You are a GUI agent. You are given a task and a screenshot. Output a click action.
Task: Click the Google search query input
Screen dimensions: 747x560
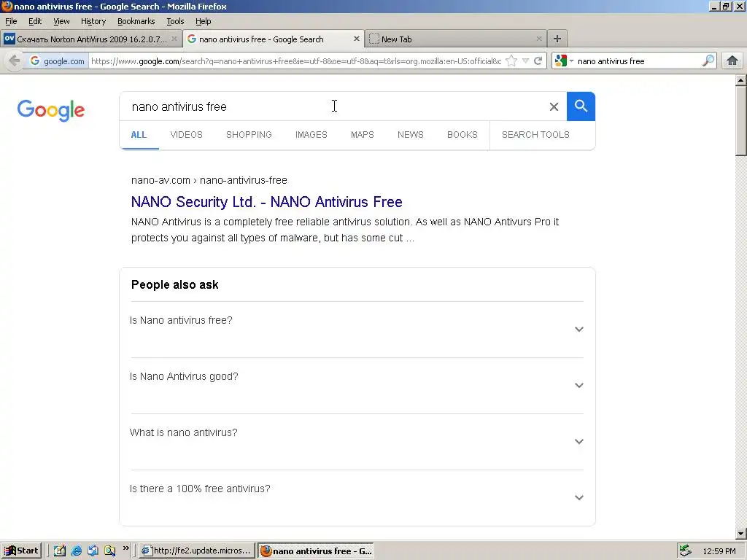[x=333, y=106]
